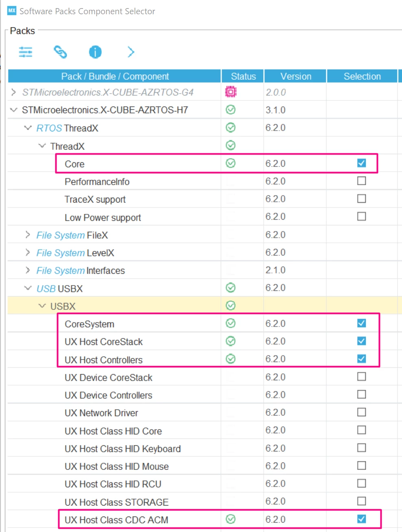The height and width of the screenshot is (532, 402).
Task: Select the STMicroelectronics.X-CUBE-AZRTOS-H7 row label
Action: [105, 110]
